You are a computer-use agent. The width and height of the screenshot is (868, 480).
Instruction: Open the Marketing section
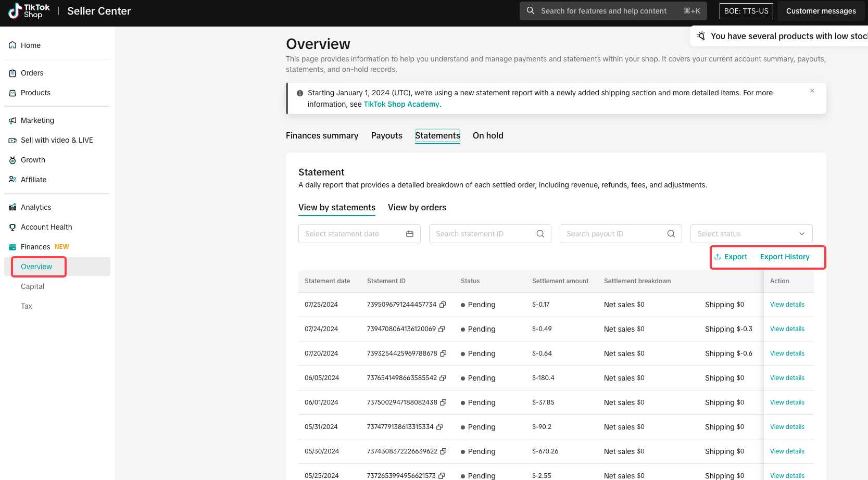[x=37, y=120]
